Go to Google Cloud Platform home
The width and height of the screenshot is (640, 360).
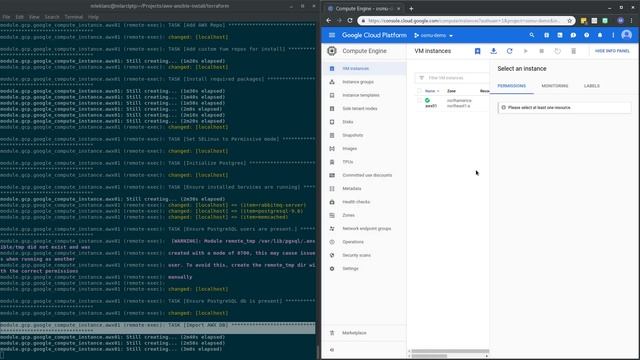coord(374,36)
